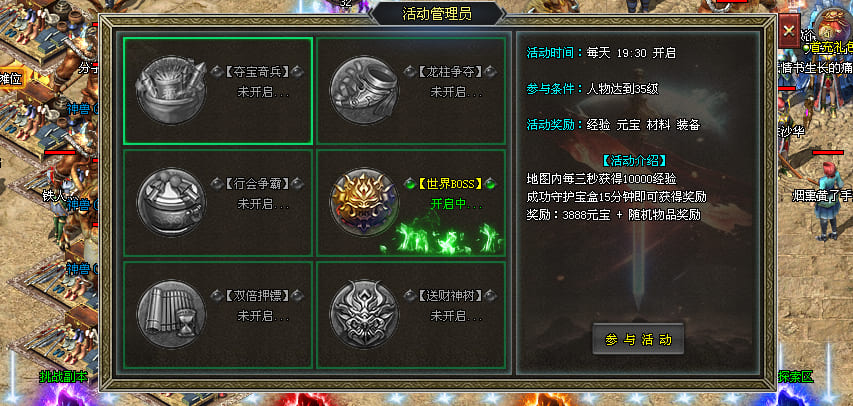The image size is (853, 406).
Task: Click the 开启中 status text
Action: (x=457, y=204)
